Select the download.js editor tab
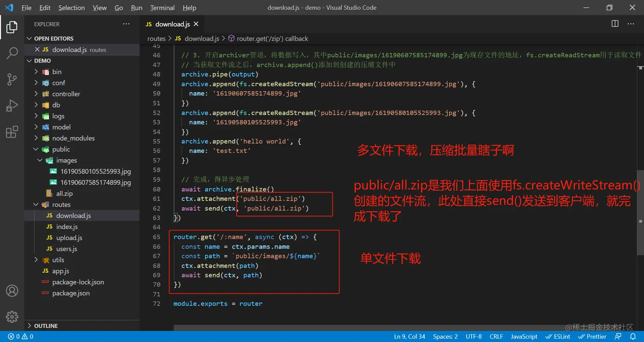 click(x=172, y=24)
